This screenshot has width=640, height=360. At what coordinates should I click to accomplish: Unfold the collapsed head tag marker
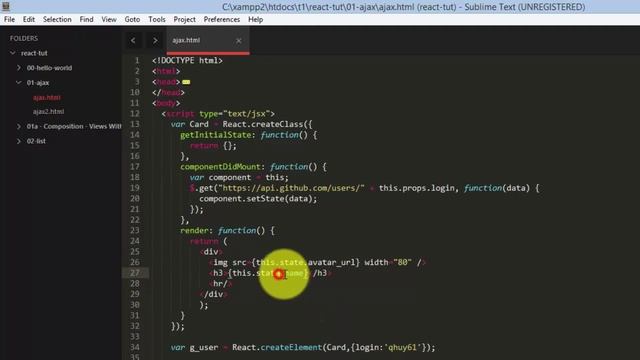point(186,82)
